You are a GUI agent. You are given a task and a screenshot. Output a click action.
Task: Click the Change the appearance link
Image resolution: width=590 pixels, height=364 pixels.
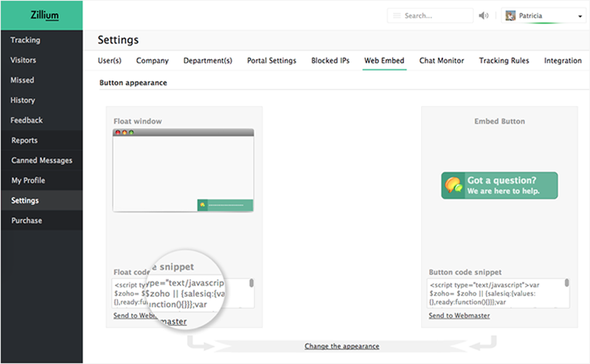341,346
